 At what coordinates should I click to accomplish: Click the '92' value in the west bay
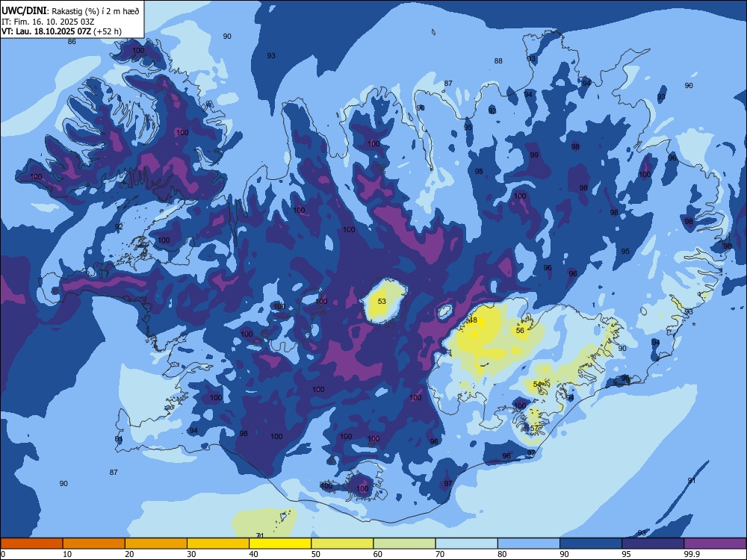point(119,226)
